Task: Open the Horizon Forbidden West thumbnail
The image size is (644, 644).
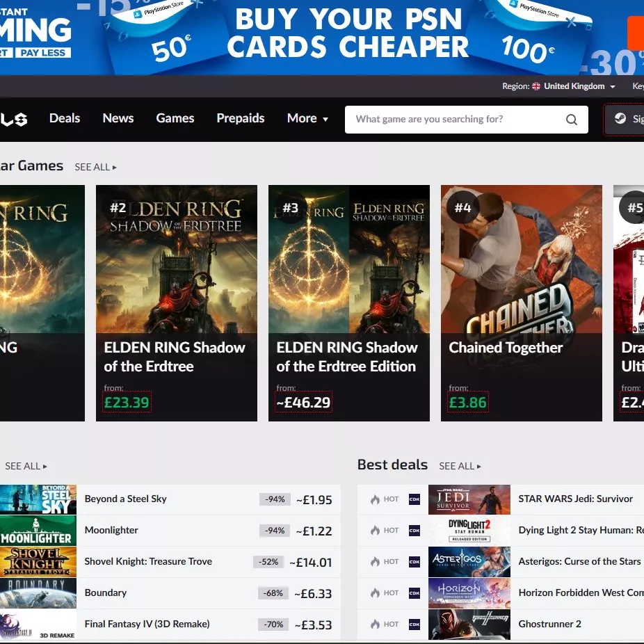Action: [469, 593]
